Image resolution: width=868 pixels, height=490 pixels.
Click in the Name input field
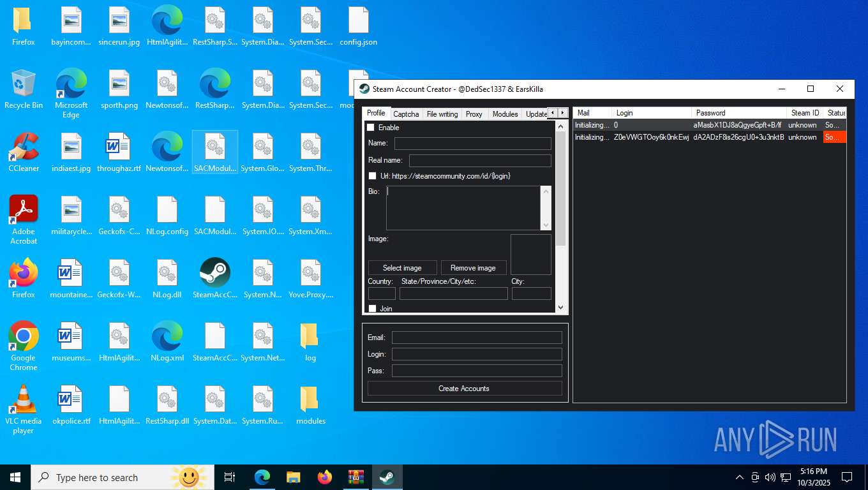(x=473, y=144)
